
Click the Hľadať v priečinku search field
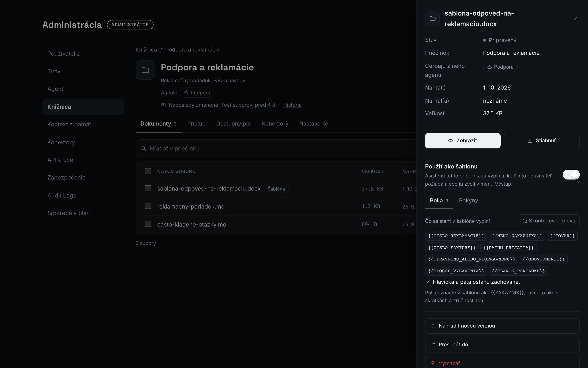click(x=276, y=148)
